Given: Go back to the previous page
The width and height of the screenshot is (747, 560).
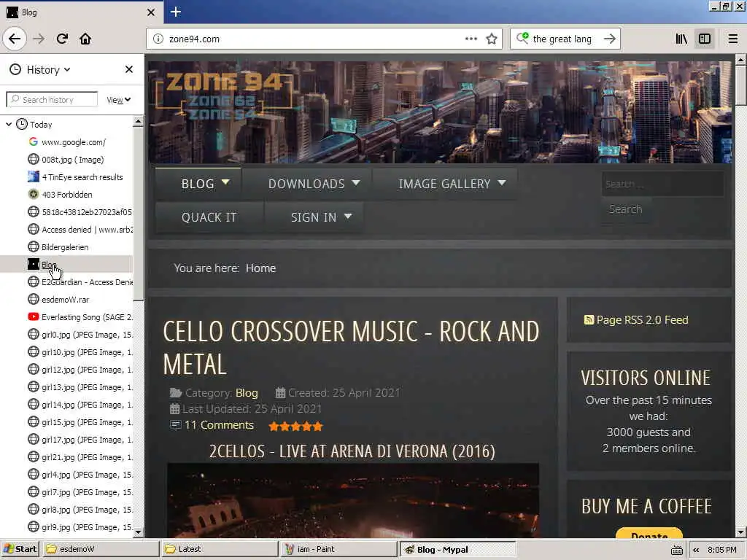Looking at the screenshot, I should pos(15,39).
